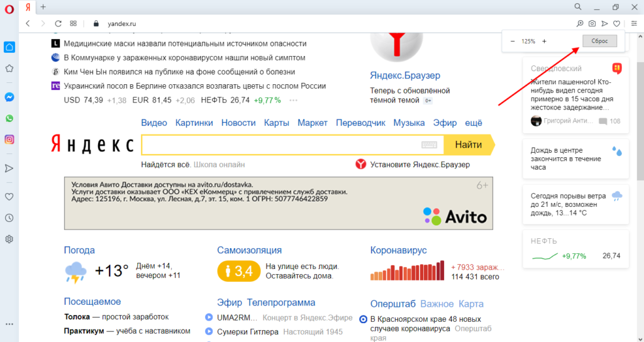Add page to bookmarks with heart icon
This screenshot has width=644, height=342.
coord(616,23)
